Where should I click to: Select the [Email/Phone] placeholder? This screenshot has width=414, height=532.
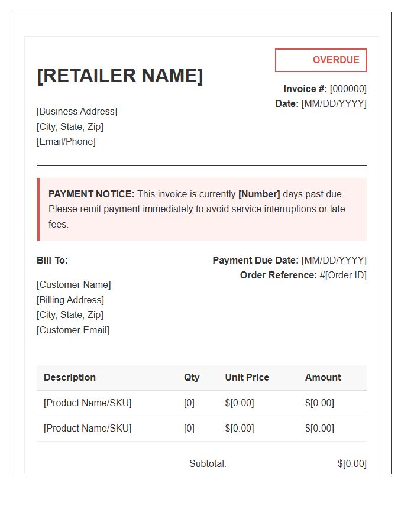[66, 141]
